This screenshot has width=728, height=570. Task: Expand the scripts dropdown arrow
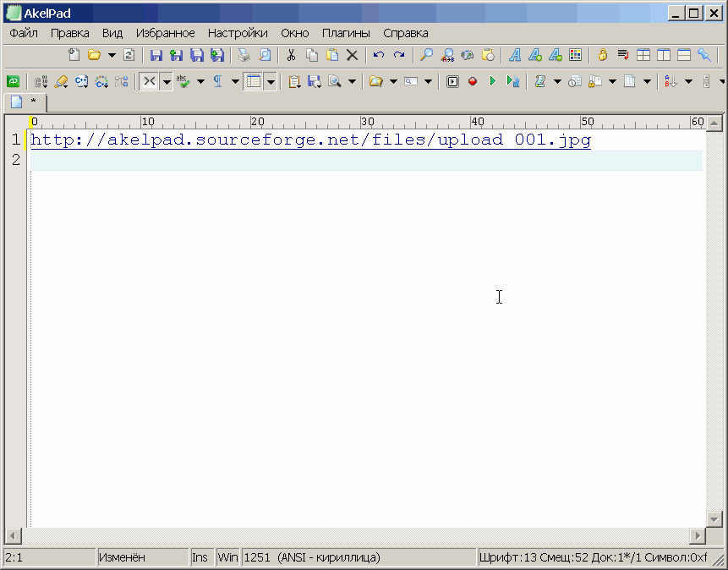557,82
